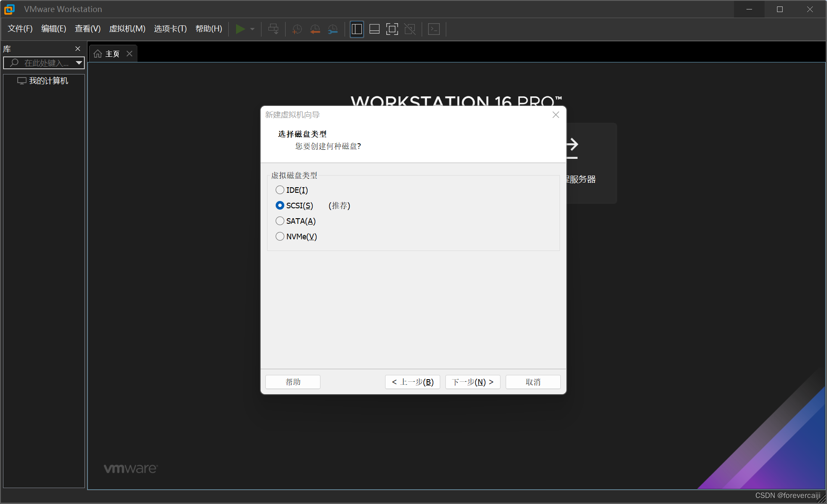Click the revert to snapshot icon

click(315, 29)
